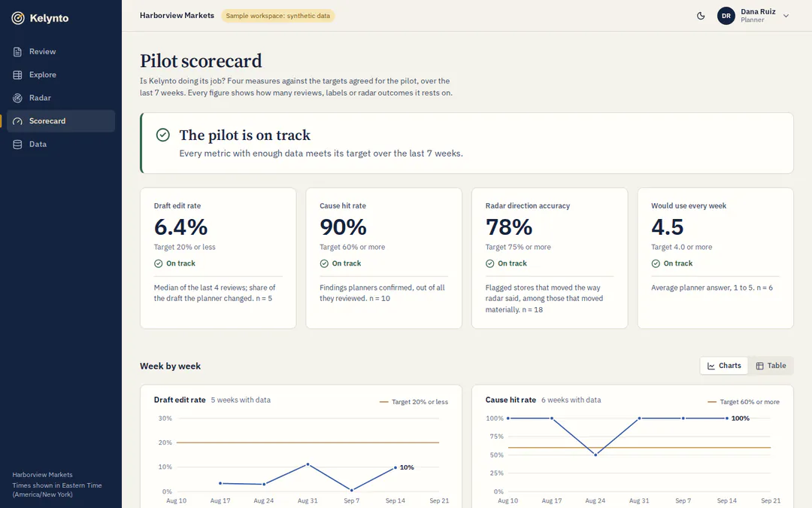Click the Draft edit rate target legend swatch

click(x=383, y=402)
